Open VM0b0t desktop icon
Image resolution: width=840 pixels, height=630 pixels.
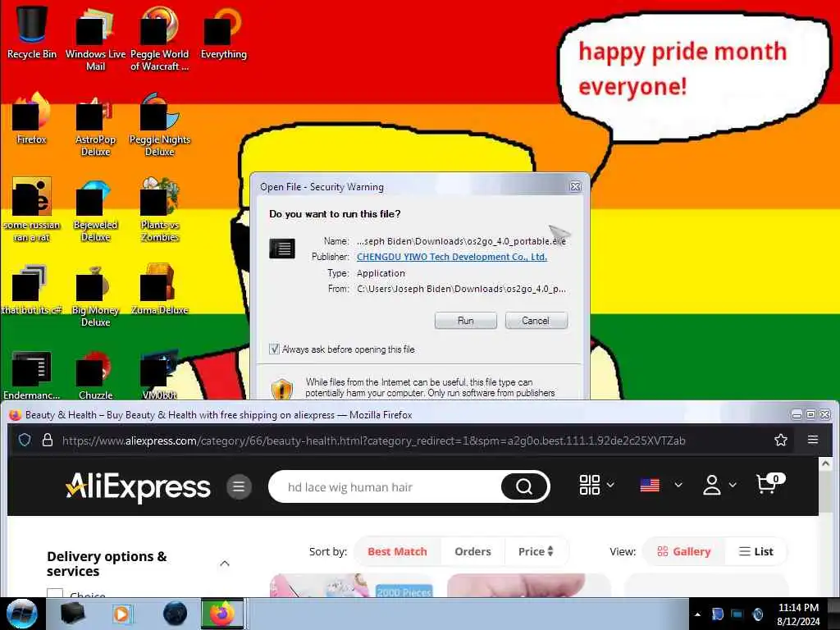tap(159, 374)
